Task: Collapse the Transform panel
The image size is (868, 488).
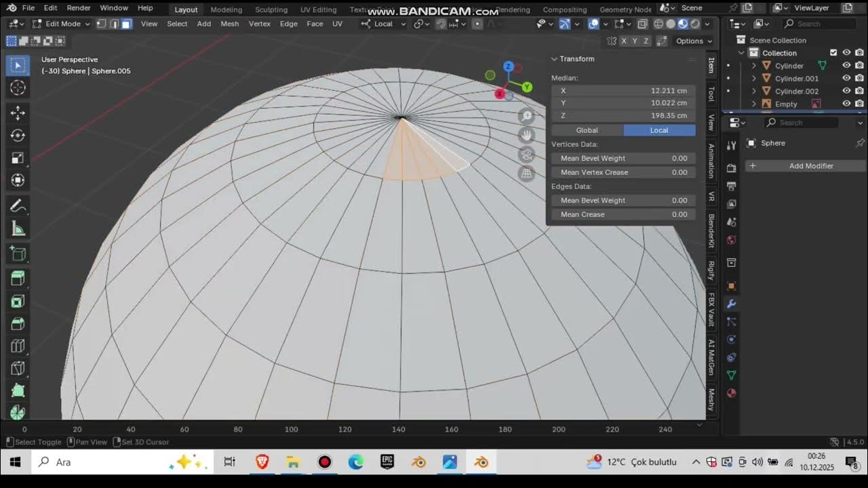Action: [x=554, y=59]
